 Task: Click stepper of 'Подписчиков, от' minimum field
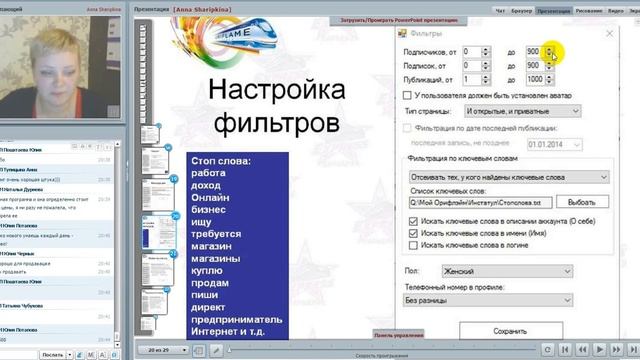pos(485,52)
